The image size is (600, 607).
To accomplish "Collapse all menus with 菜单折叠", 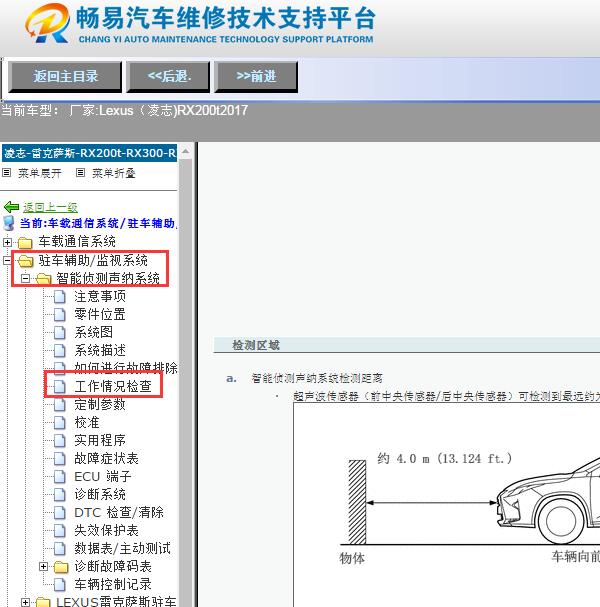I will coord(114,173).
